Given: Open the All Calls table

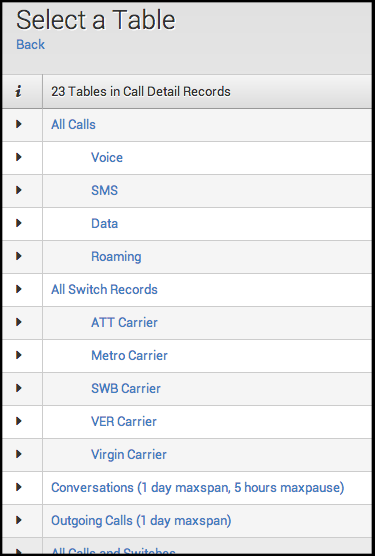Looking at the screenshot, I should [x=73, y=124].
